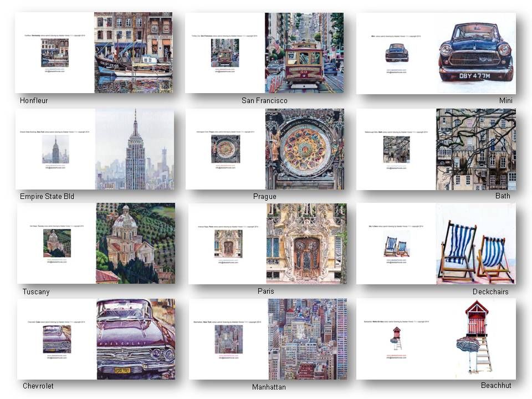Click the "Beachhut" caption label
The width and height of the screenshot is (532, 399).
[496, 385]
